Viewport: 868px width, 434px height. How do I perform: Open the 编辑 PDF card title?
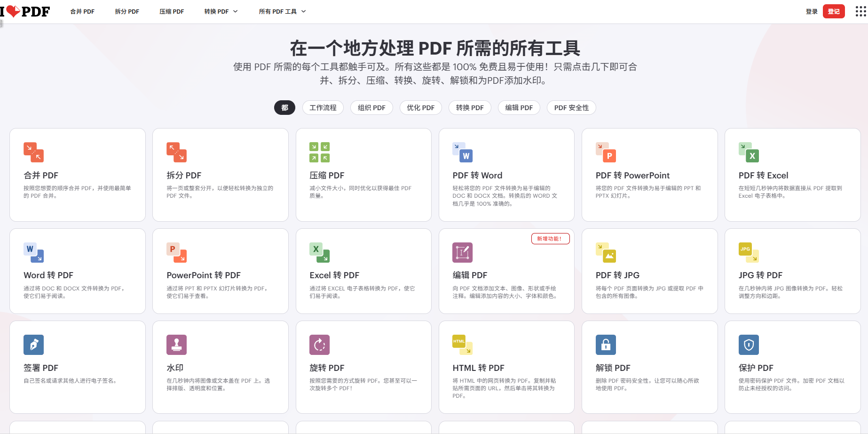tap(470, 275)
